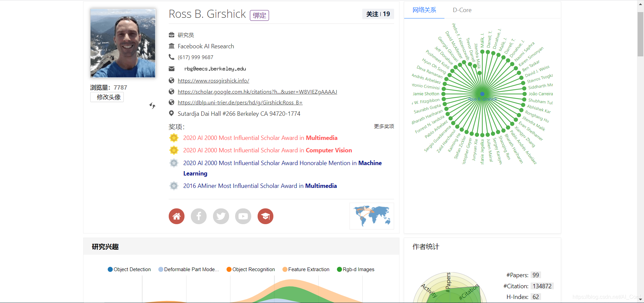Select Hyun Oh Song in the network graph
This screenshot has width=644, height=303.
pyautogui.click(x=434, y=66)
